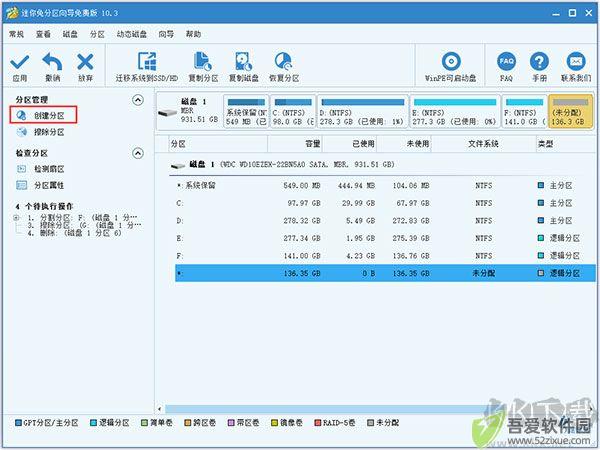Select 未分配 block in disk map
Screen dimensions: 600x450
571,111
